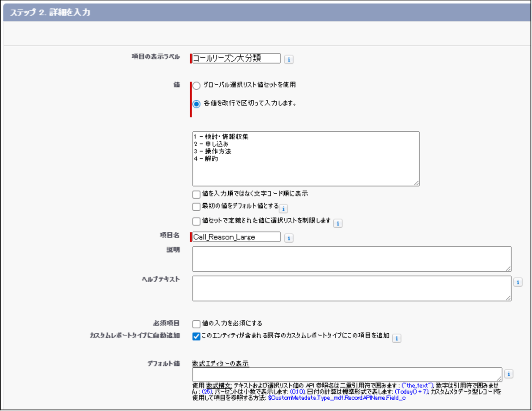
Task: Click info icon beside 値セットで定義された値に選択リストを制限します
Action: [338, 224]
